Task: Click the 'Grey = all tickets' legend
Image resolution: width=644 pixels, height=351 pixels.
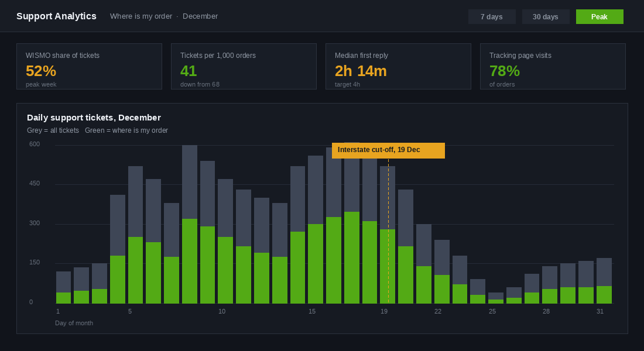Action: pyautogui.click(x=53, y=130)
